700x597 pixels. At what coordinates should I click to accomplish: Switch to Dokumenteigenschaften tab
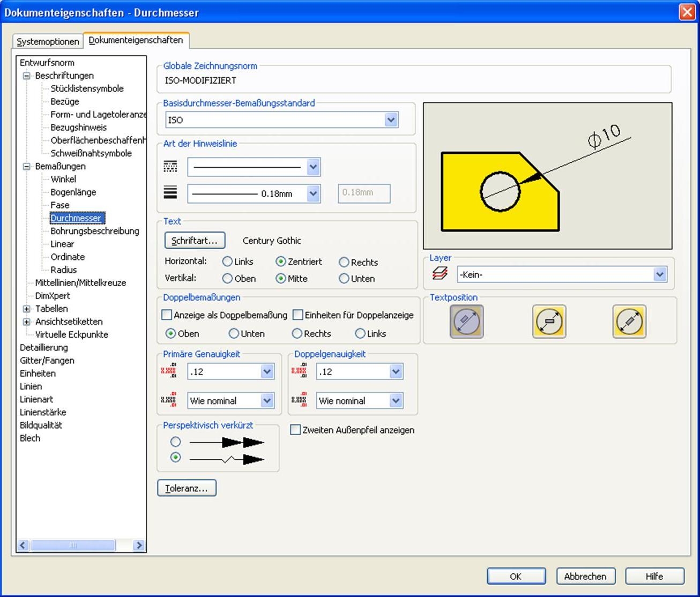tap(136, 40)
